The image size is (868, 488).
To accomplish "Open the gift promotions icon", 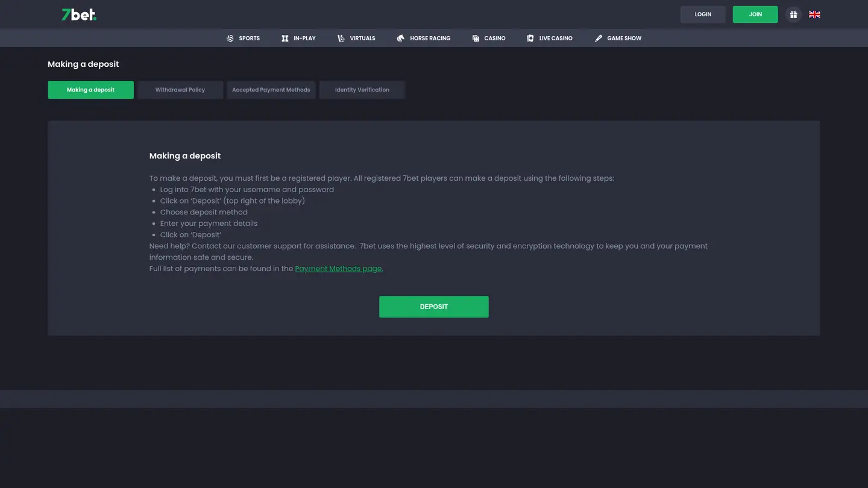I will coord(793,14).
